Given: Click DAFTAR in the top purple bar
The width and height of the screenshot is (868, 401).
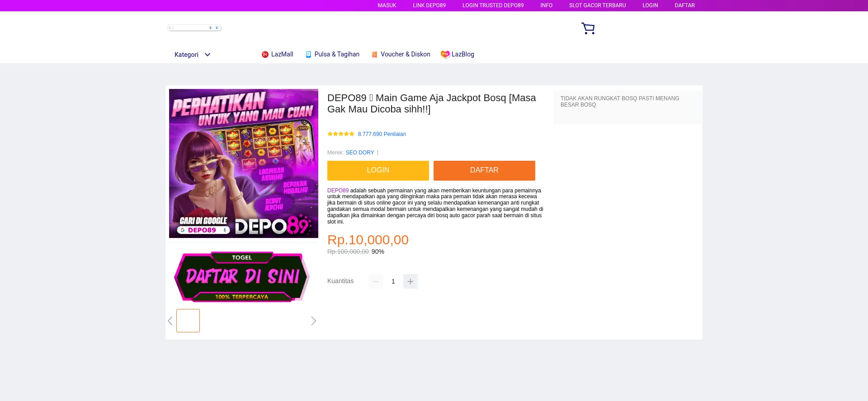Looking at the screenshot, I should [x=684, y=5].
